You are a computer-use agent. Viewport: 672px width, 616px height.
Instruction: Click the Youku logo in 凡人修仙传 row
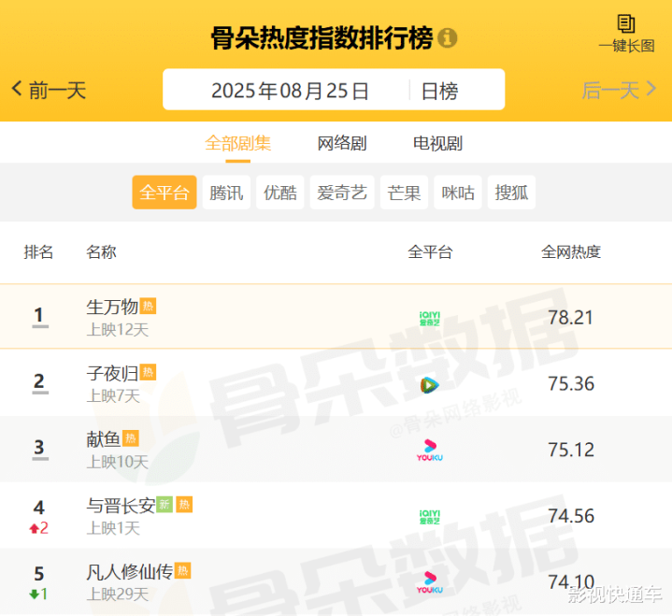click(429, 582)
